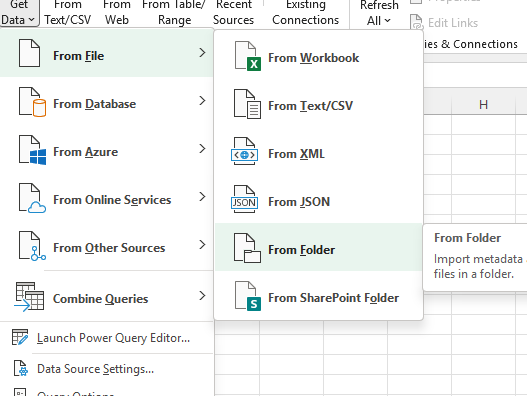
Task: Click the From File document icon
Action: 30,53
